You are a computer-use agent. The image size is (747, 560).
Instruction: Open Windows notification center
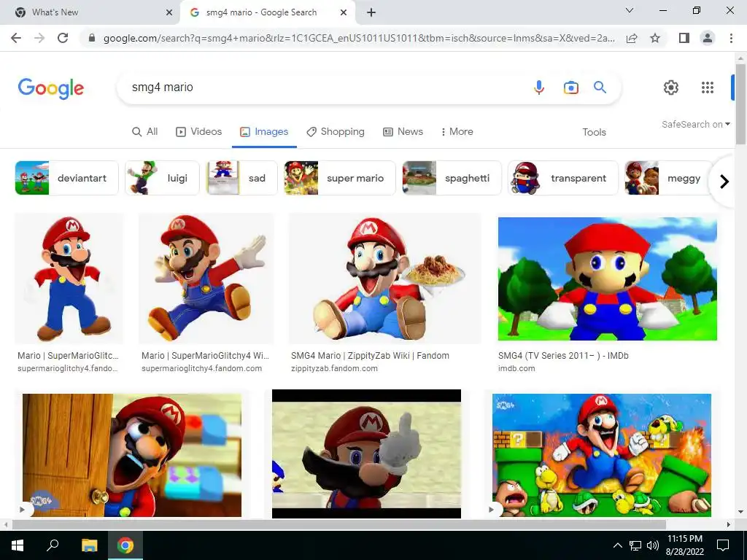[723, 545]
